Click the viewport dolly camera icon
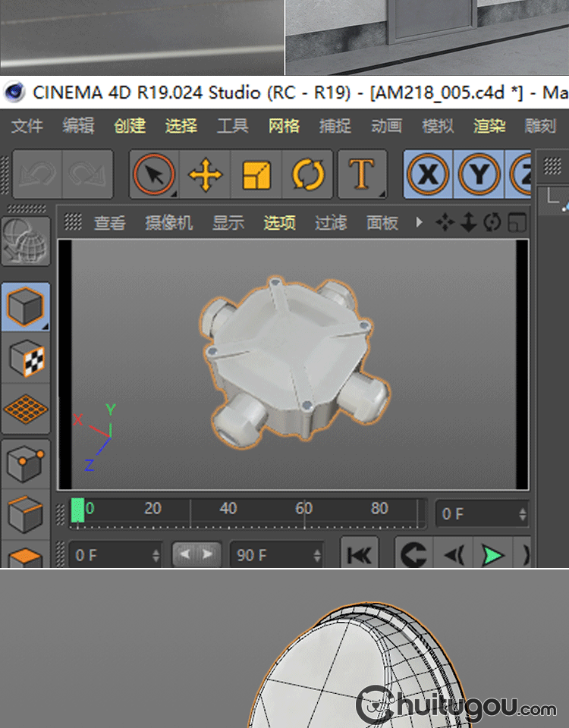Viewport: 569px width, 728px height. click(469, 222)
